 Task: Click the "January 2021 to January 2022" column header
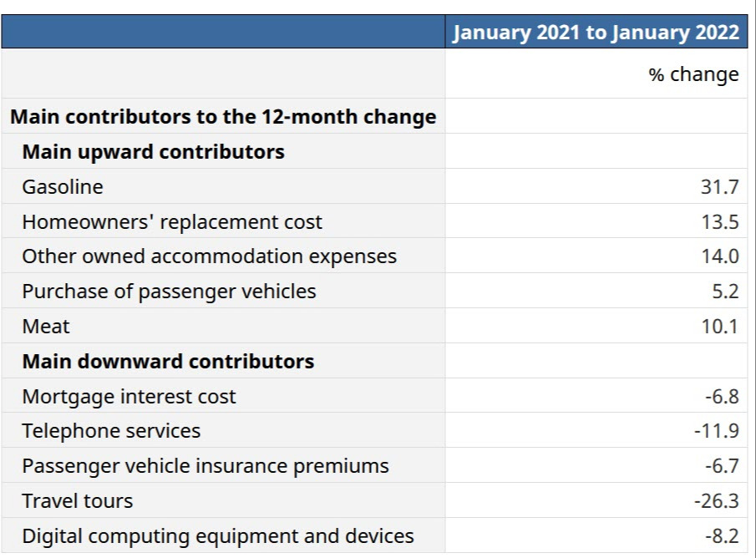pyautogui.click(x=596, y=32)
